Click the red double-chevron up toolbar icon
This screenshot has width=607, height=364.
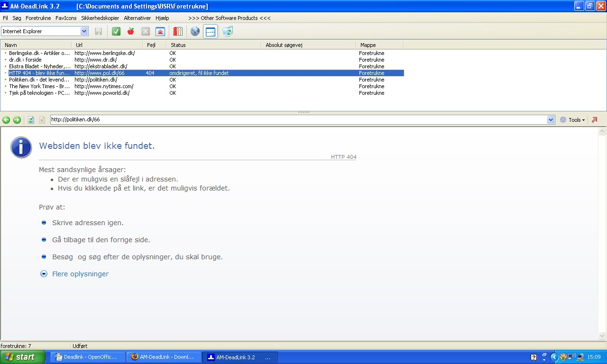point(160,31)
